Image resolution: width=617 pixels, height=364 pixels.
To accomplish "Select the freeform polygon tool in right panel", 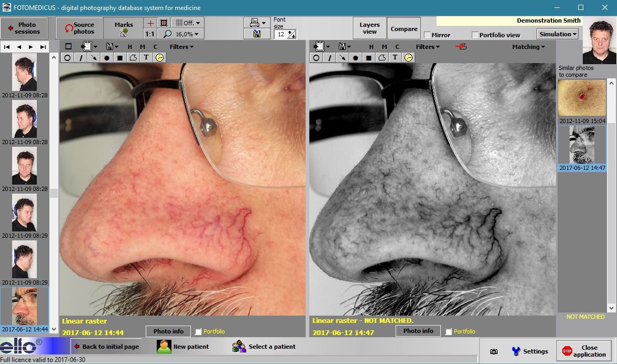I will click(382, 58).
